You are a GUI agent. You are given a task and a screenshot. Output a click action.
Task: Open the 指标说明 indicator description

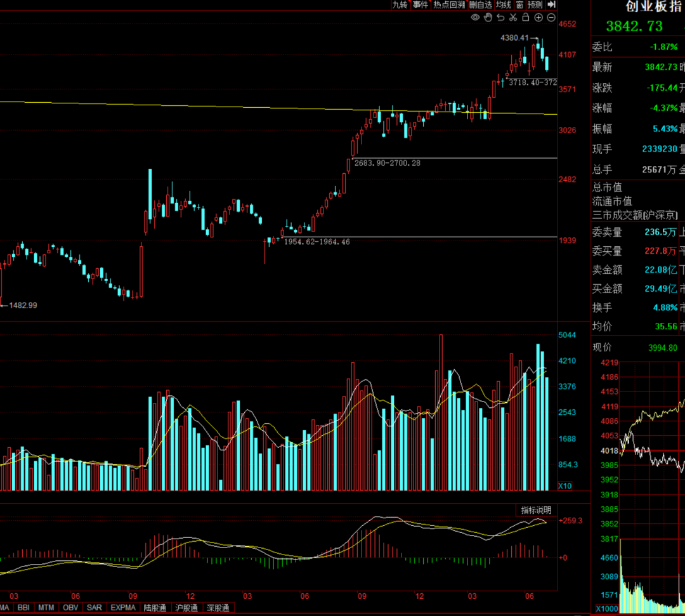click(x=536, y=510)
